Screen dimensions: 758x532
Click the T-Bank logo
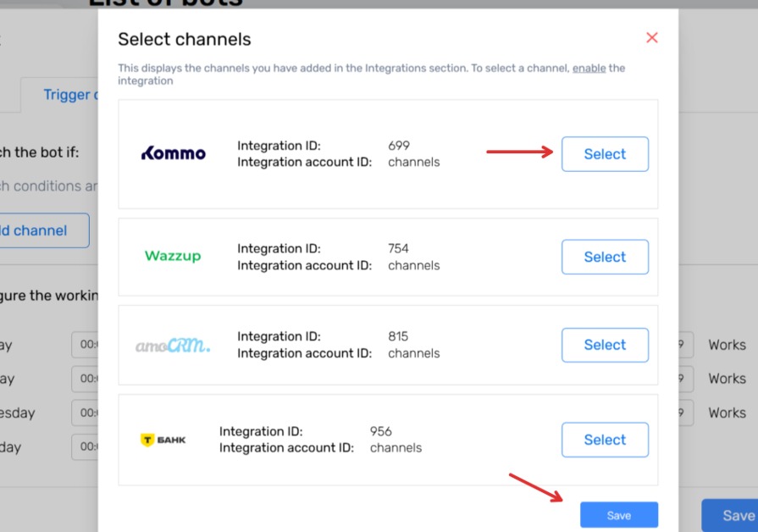(163, 440)
